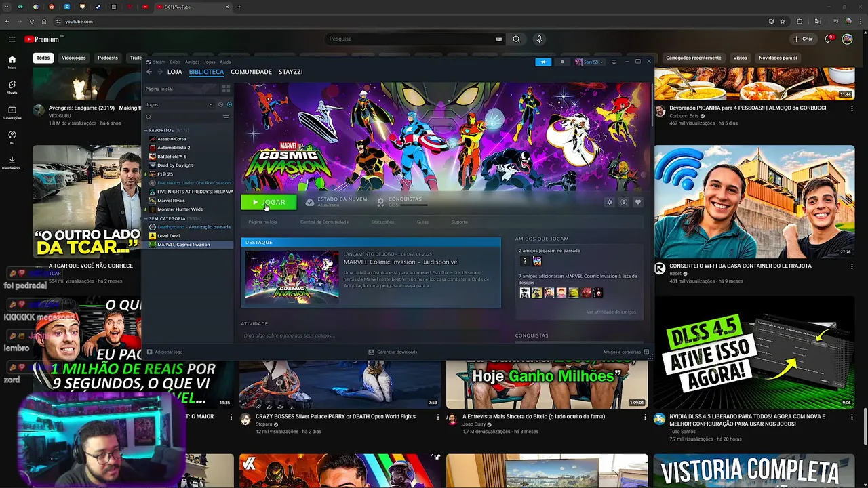This screenshot has width=868, height=488.
Task: Click the activity comment input field
Action: click(372, 335)
